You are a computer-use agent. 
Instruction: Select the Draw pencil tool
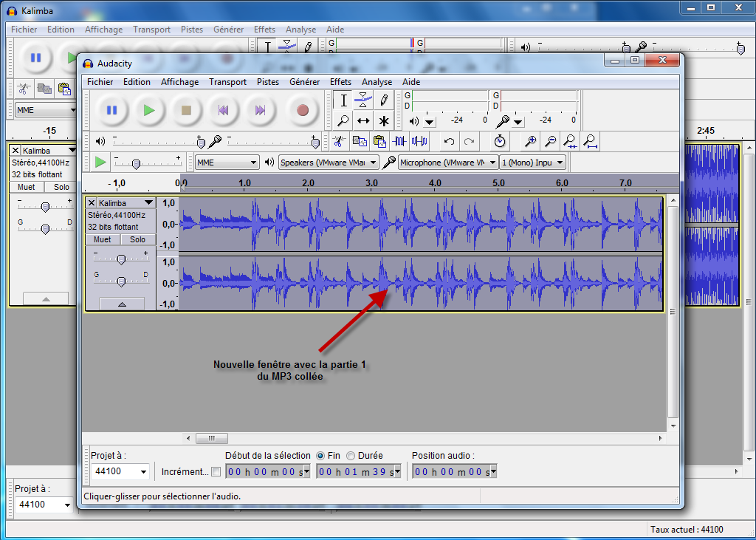(383, 100)
